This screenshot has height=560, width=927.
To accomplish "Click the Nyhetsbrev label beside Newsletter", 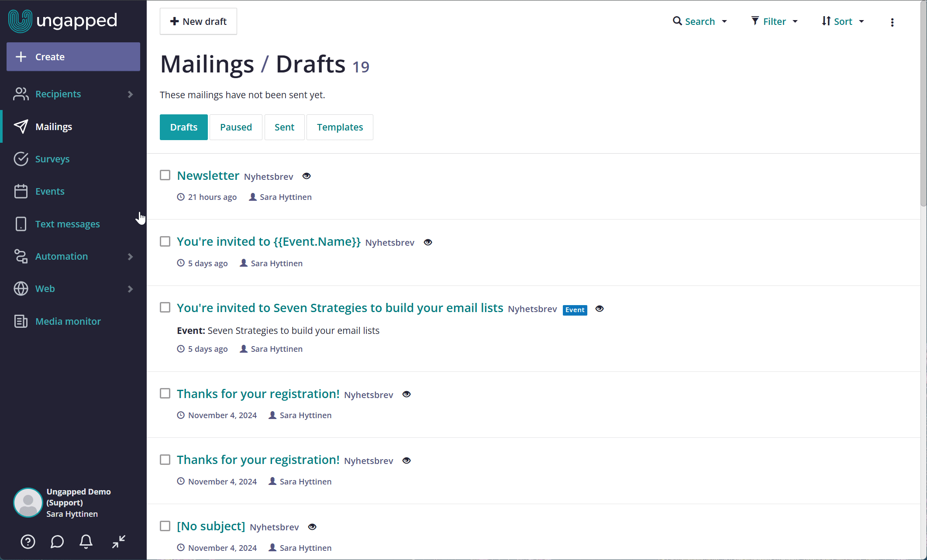I will (x=269, y=177).
